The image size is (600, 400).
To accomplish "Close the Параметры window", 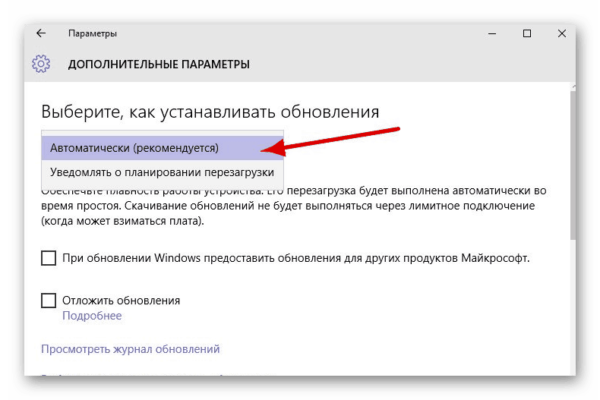I will tap(562, 34).
